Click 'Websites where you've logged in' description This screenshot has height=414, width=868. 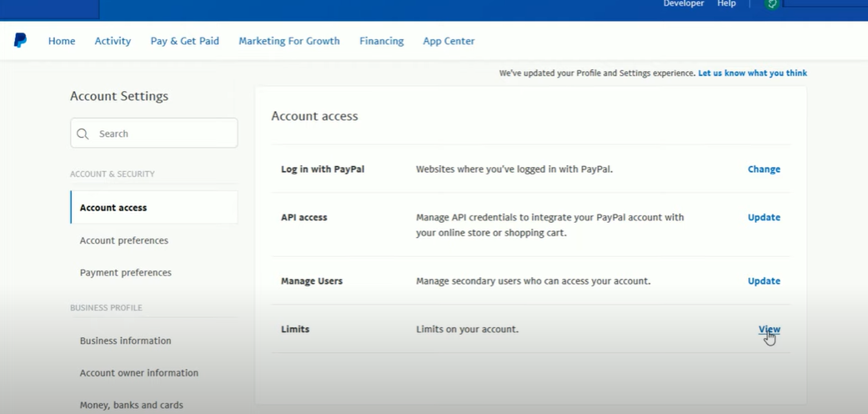(514, 169)
